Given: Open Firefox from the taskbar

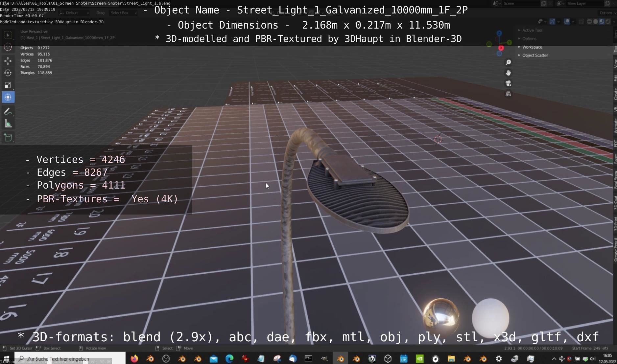Looking at the screenshot, I should [x=134, y=359].
